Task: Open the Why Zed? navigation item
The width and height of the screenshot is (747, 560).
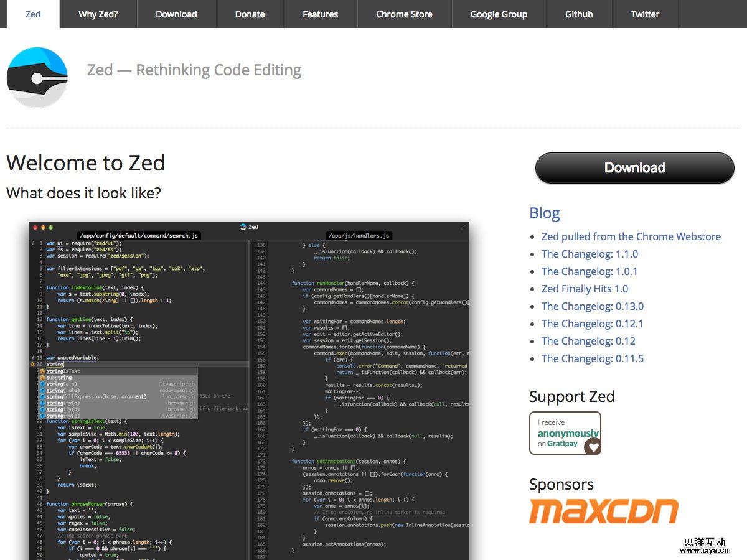Action: click(98, 14)
